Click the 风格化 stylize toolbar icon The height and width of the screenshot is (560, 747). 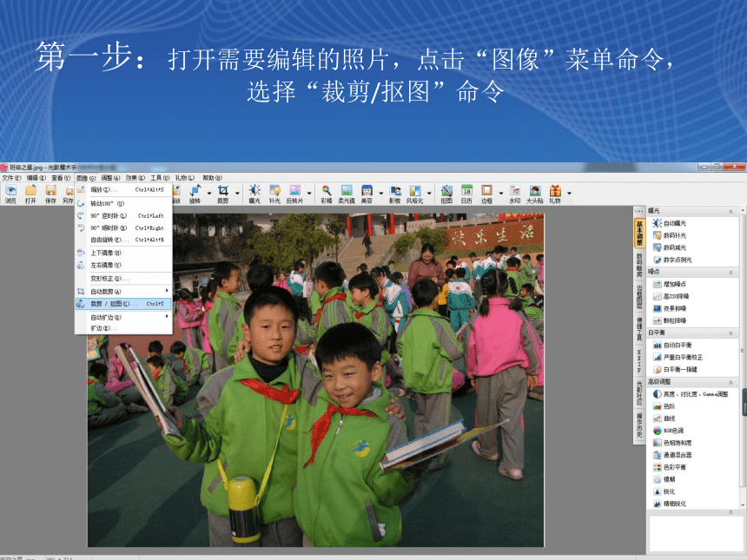(415, 194)
